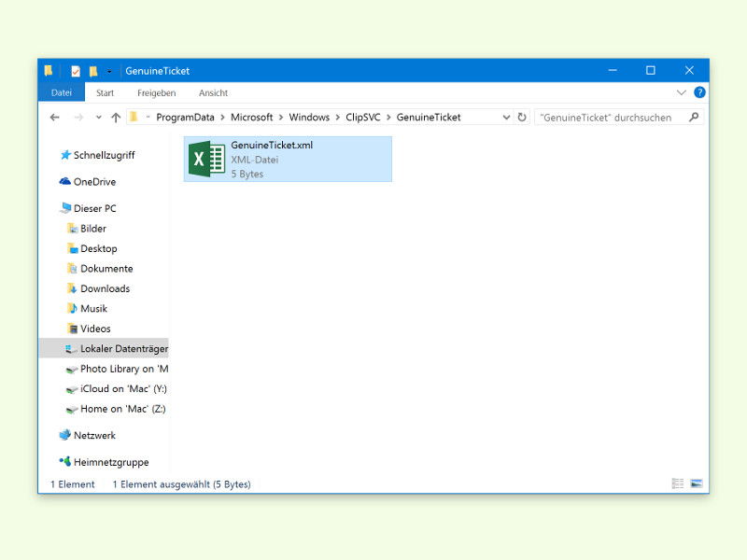Switch to the Ansicht ribbon tab
The image size is (747, 560).
pos(213,92)
